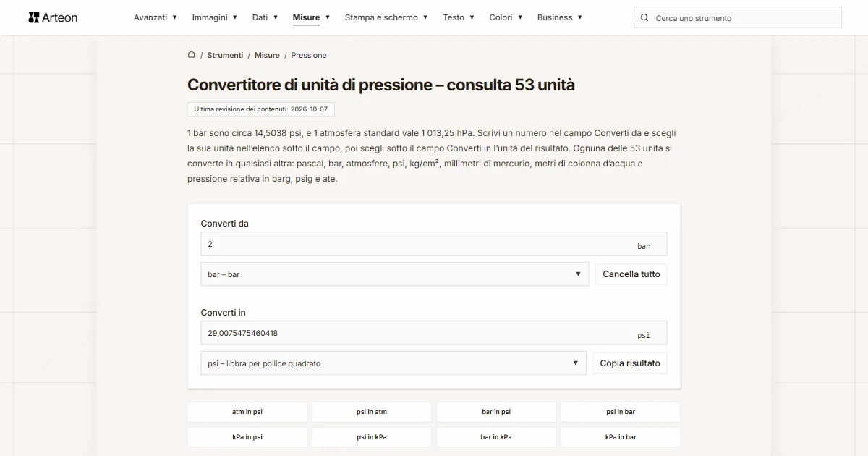868x456 pixels.
Task: Open the Avanzati menu
Action: [156, 17]
